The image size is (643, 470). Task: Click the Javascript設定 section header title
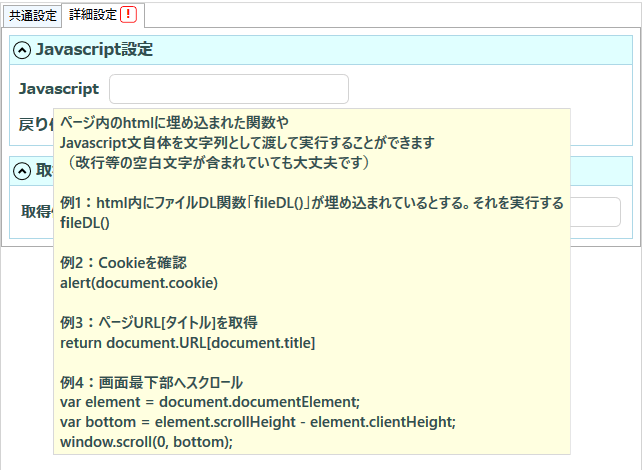[94, 50]
